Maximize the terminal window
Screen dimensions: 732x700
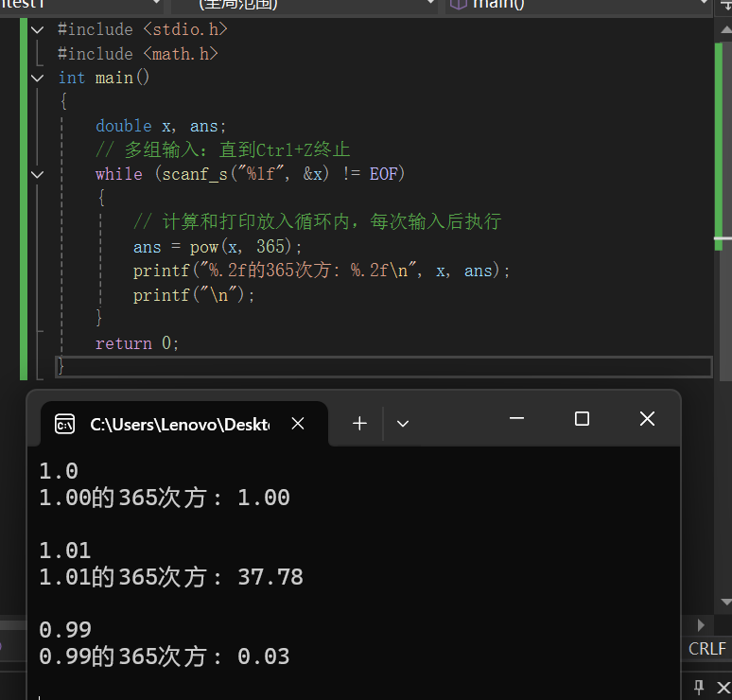582,418
